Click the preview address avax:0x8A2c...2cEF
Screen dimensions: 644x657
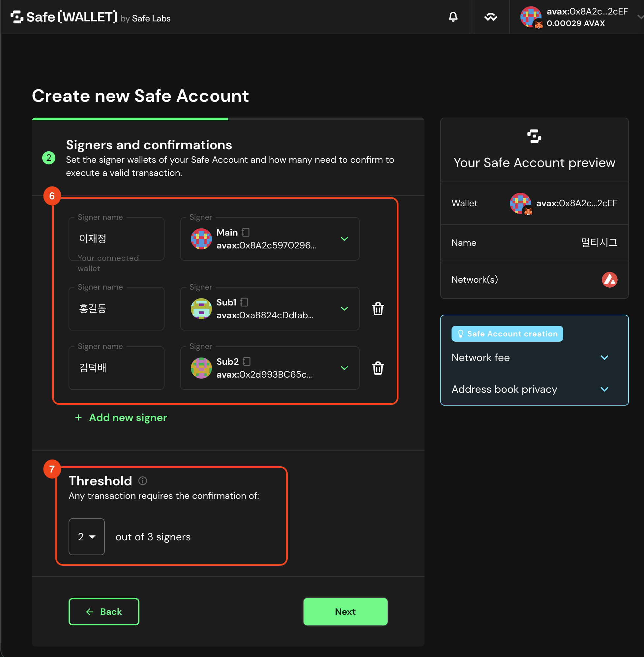click(577, 203)
